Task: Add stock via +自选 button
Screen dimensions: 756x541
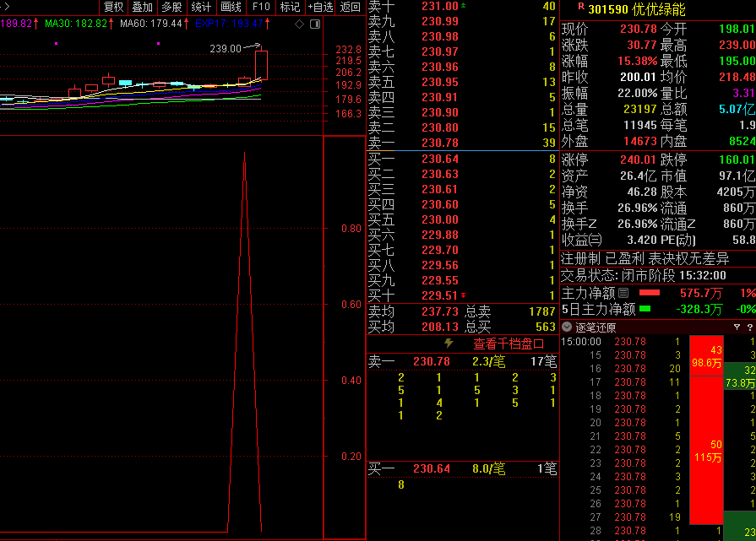Action: [x=320, y=7]
